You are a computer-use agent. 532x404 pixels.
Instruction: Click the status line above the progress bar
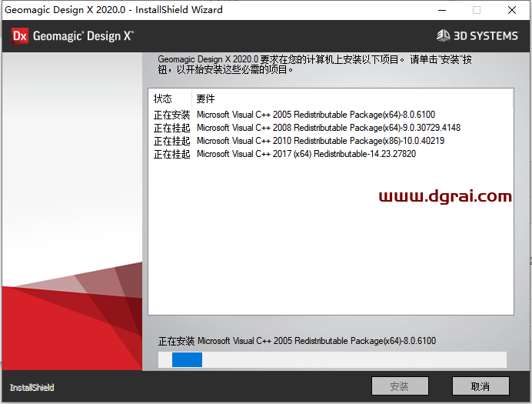tap(297, 340)
